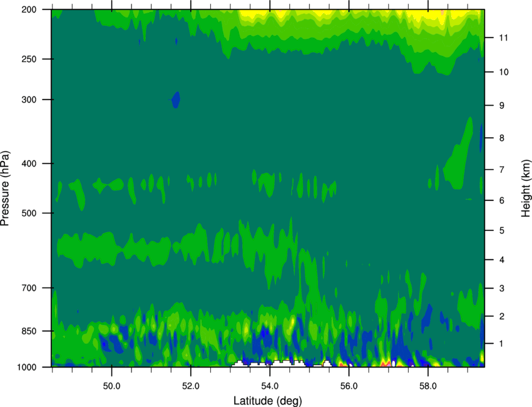532x407 pixels.
Task: Select the 1000 pressure tick label
Action: (26, 368)
